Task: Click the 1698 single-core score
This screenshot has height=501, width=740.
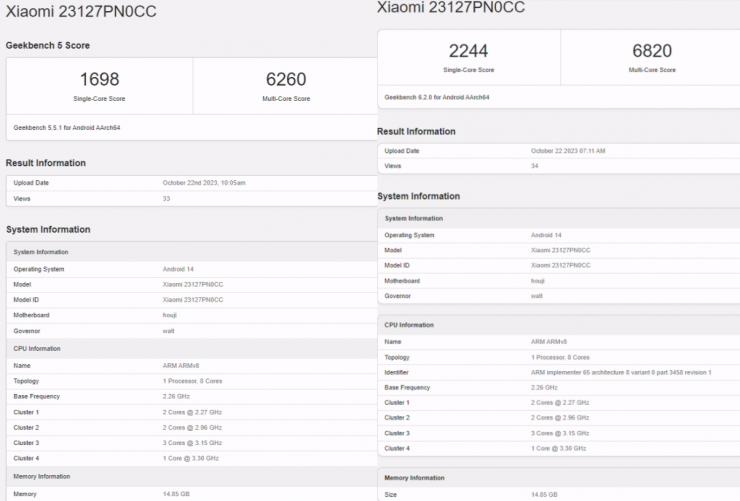Action: tap(99, 79)
